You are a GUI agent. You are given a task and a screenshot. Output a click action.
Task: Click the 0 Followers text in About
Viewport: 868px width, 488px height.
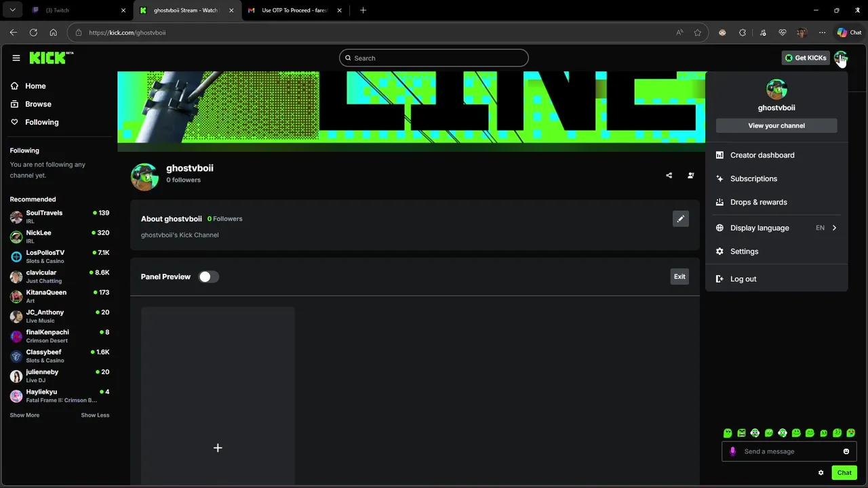click(x=224, y=219)
